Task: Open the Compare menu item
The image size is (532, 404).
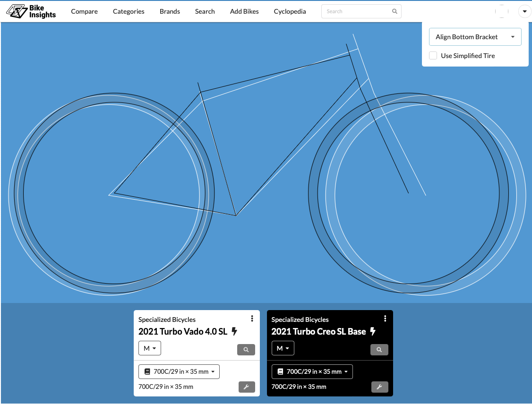Action: [x=85, y=11]
